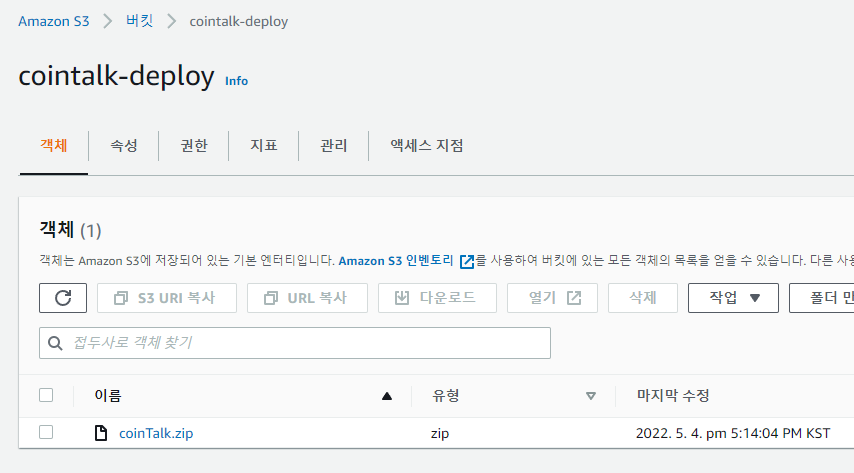The width and height of the screenshot is (854, 473).
Task: Open the 작업 dropdown menu
Action: (733, 298)
